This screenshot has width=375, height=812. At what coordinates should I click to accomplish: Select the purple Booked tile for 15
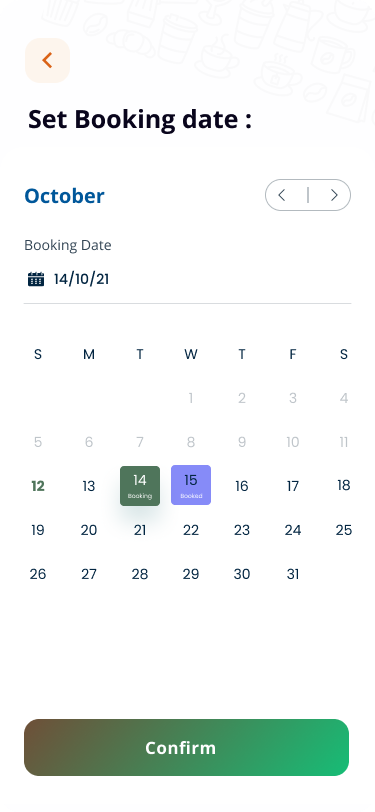(191, 485)
